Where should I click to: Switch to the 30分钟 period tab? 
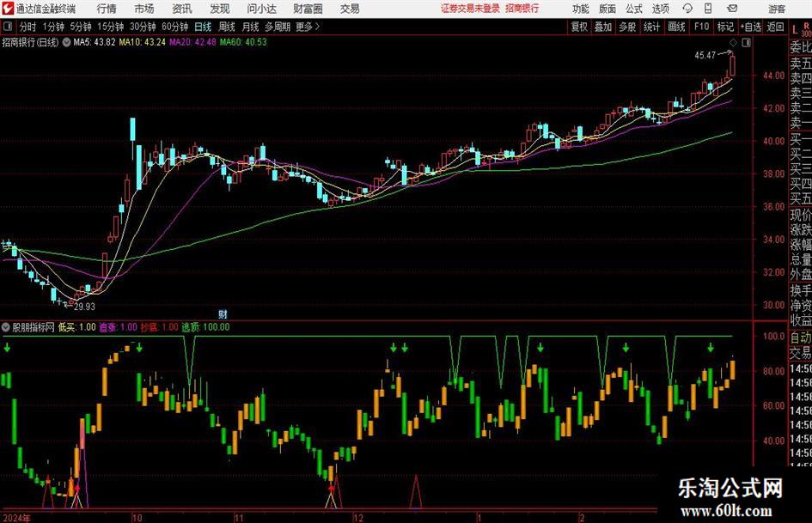pyautogui.click(x=143, y=27)
